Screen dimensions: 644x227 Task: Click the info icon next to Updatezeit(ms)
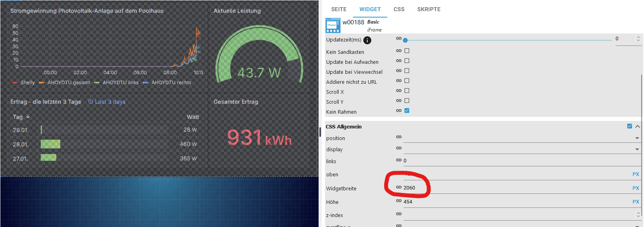367,40
